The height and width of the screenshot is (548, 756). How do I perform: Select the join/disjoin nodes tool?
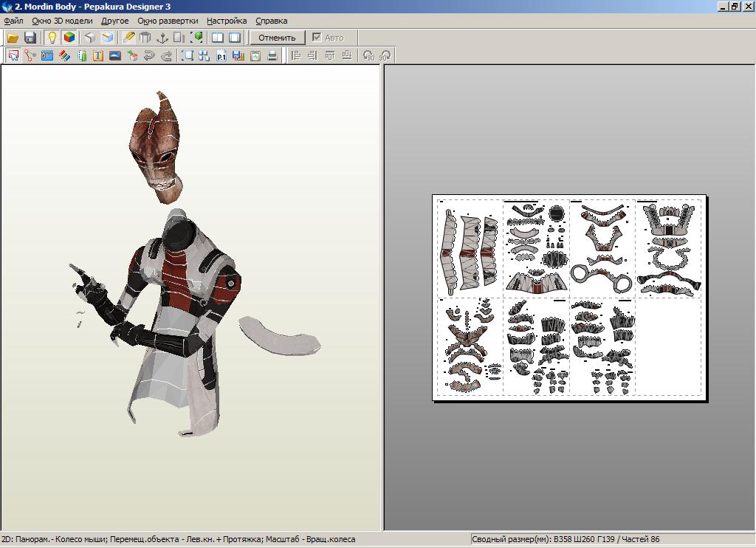tap(30, 56)
